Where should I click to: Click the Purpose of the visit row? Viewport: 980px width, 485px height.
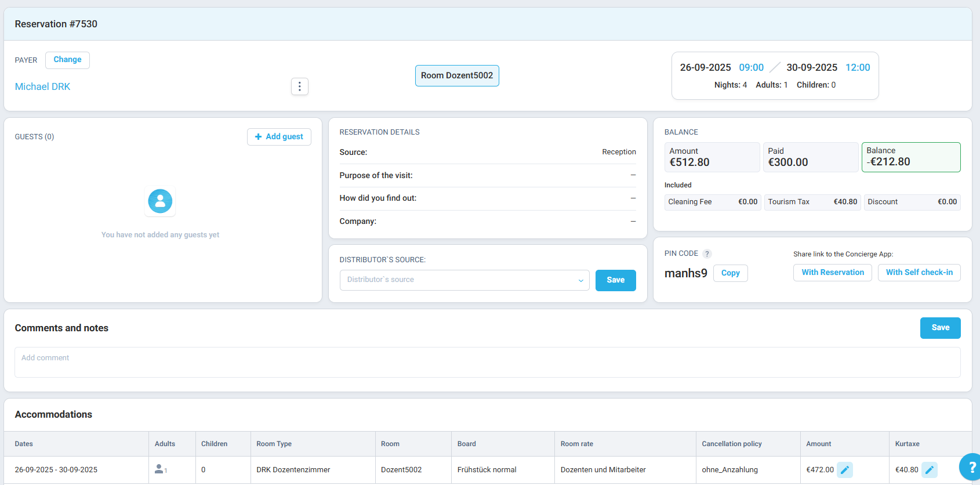(488, 175)
